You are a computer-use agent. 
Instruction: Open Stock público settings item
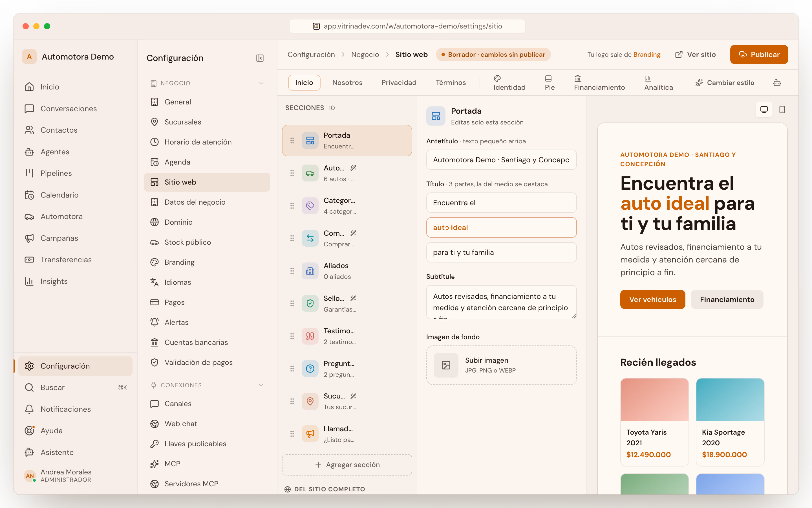coord(207,242)
